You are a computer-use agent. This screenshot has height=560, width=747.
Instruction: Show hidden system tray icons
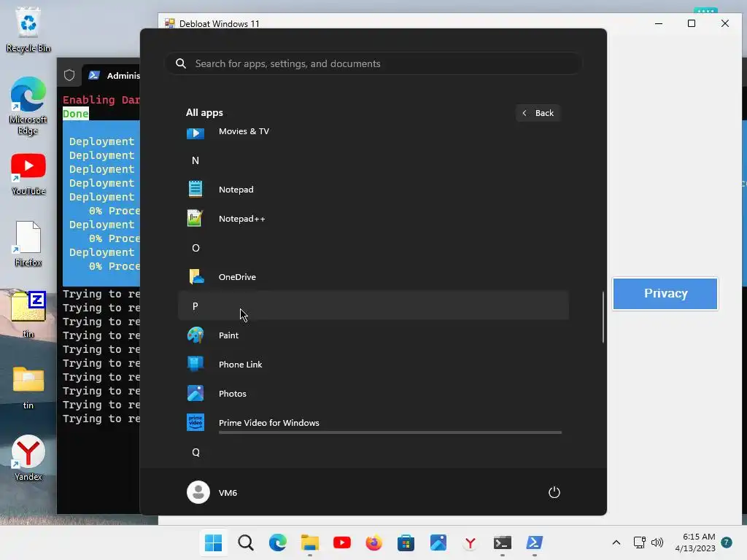[616, 542]
